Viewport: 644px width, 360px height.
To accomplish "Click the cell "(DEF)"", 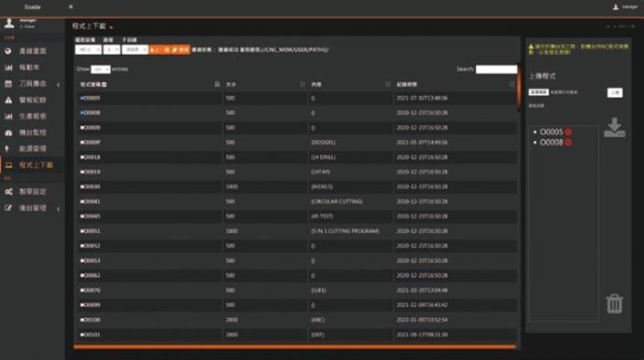I will click(317, 335).
